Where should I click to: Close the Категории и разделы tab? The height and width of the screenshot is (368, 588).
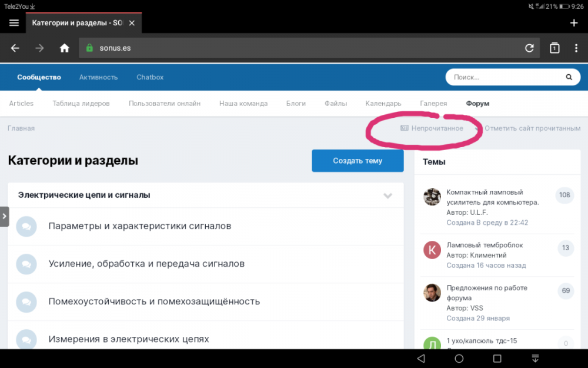pos(132,23)
